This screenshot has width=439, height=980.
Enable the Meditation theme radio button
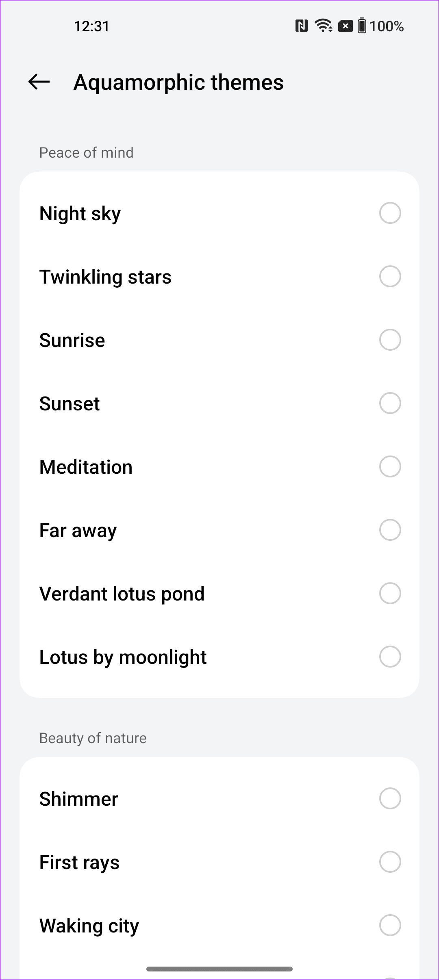(x=390, y=466)
